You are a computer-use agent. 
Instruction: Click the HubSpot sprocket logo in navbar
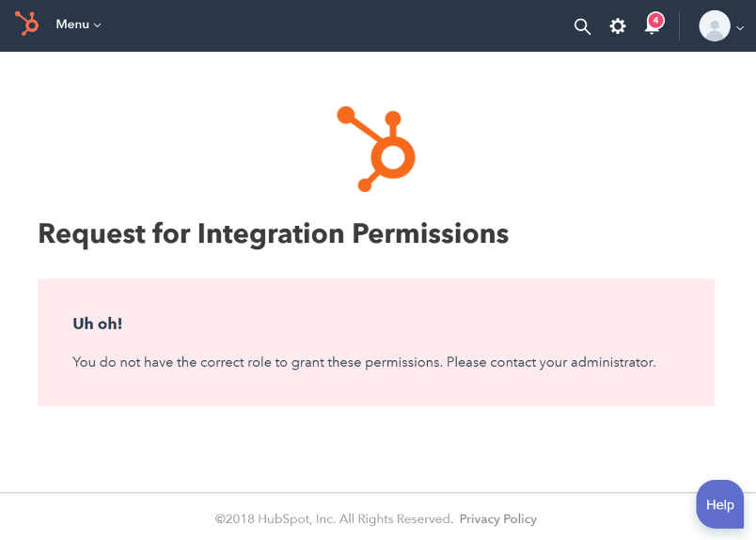pos(26,24)
